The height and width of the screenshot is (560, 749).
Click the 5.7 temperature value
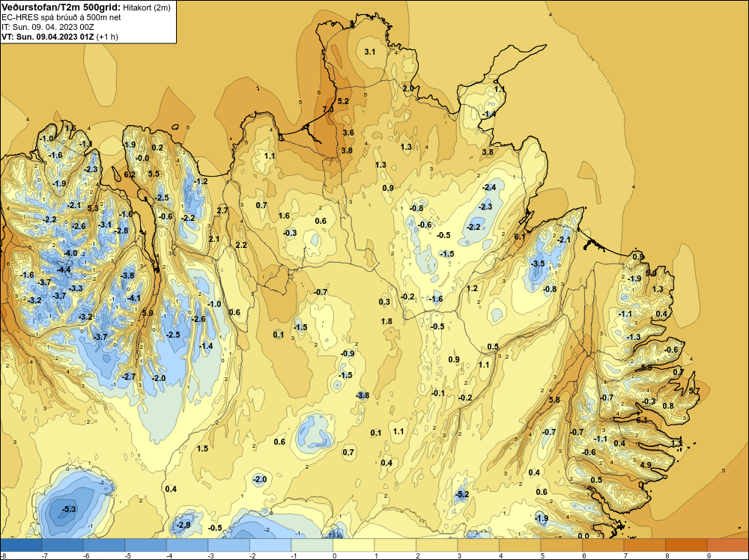click(x=694, y=391)
